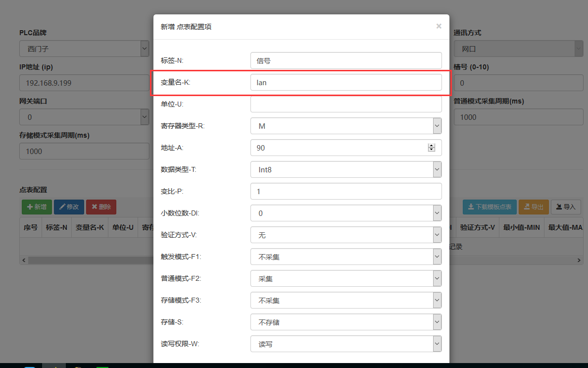Open the 验证方式-V dropdown
The image size is (588, 368).
click(x=345, y=235)
